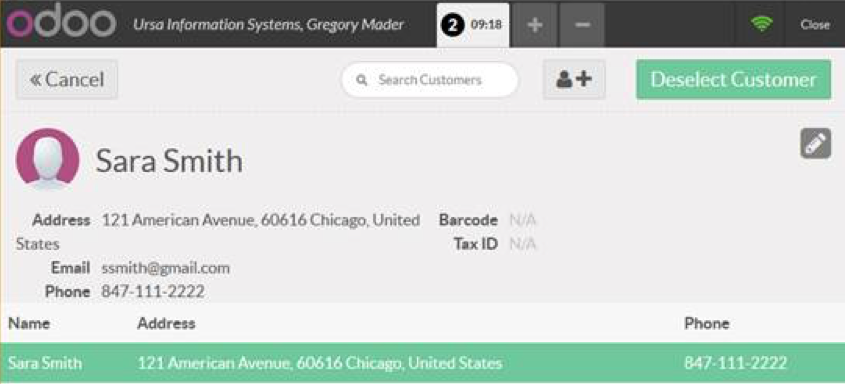Click the plus new order button

tap(534, 25)
